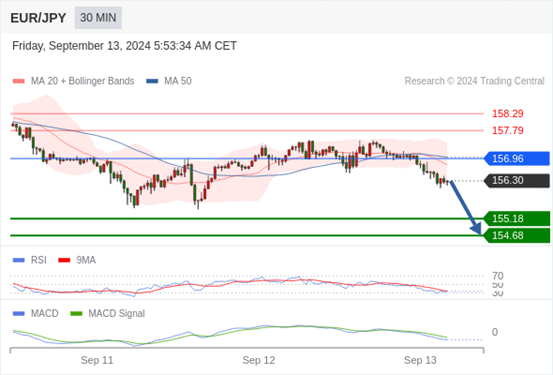Click the 9MA legend label

click(86, 260)
